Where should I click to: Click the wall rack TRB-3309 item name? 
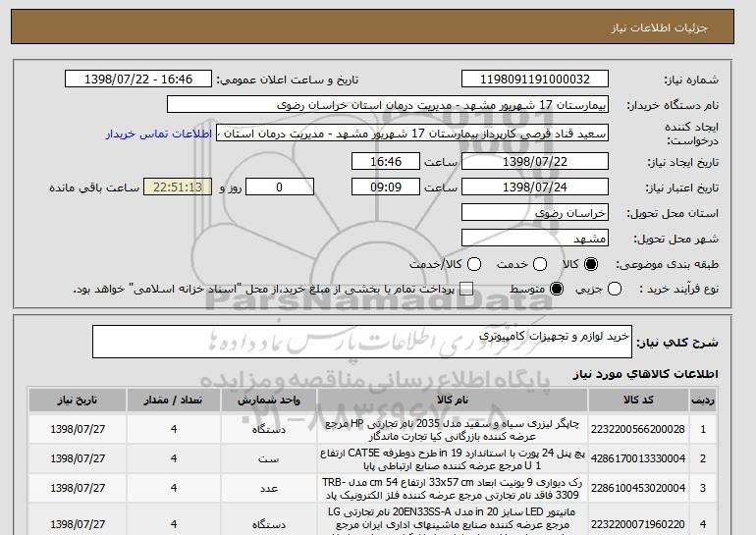(x=453, y=489)
